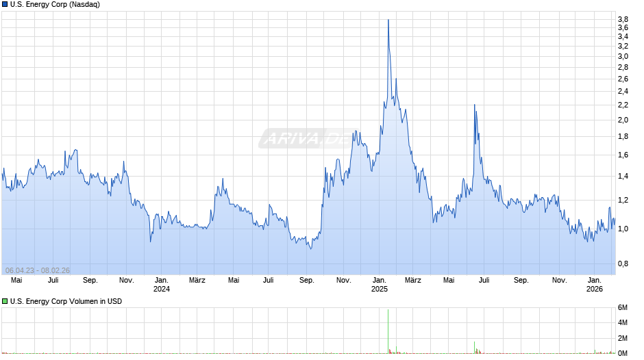Click the 2M volume axis label
The height and width of the screenshot is (360, 644).
click(623, 338)
